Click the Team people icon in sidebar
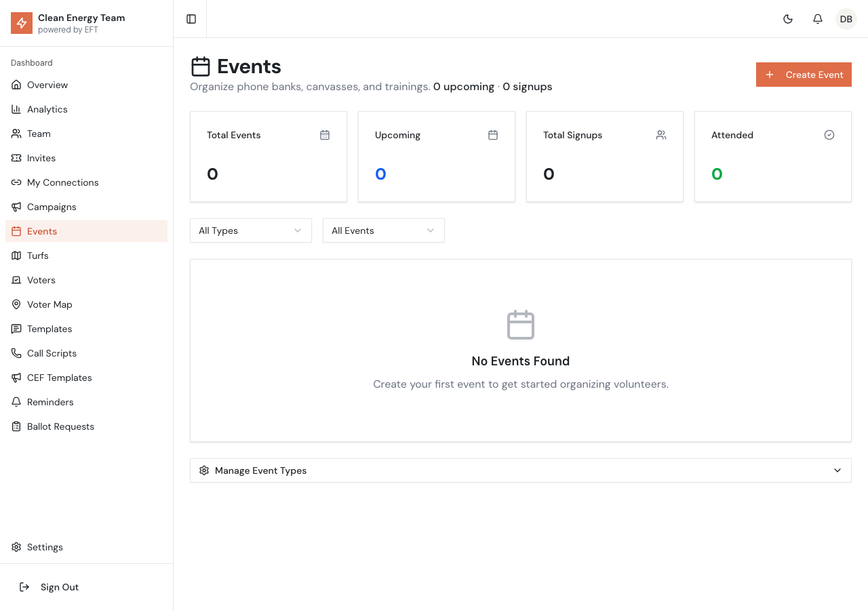The image size is (868, 610). (16, 134)
